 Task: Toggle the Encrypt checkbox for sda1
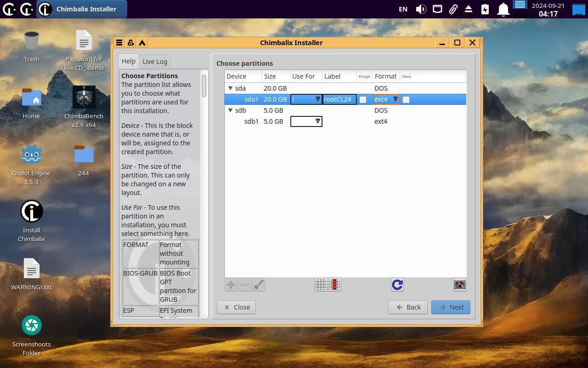[x=363, y=99]
